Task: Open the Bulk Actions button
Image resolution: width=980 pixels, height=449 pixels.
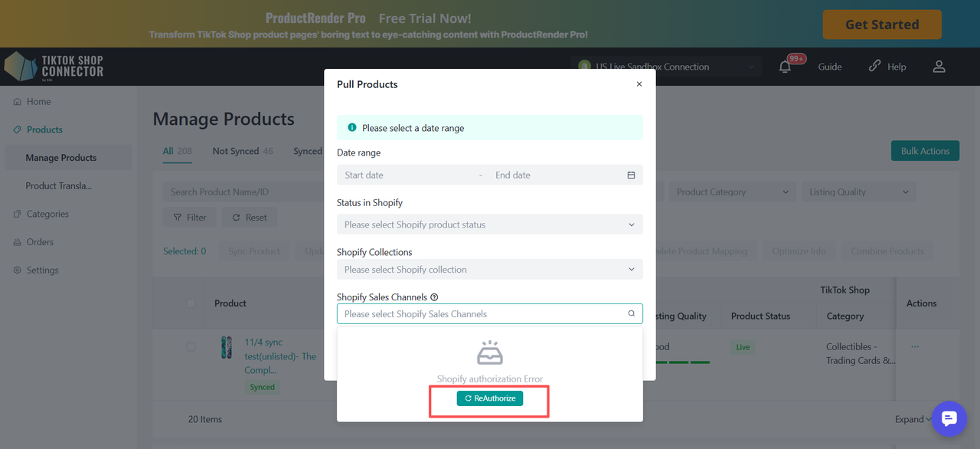Action: (925, 151)
